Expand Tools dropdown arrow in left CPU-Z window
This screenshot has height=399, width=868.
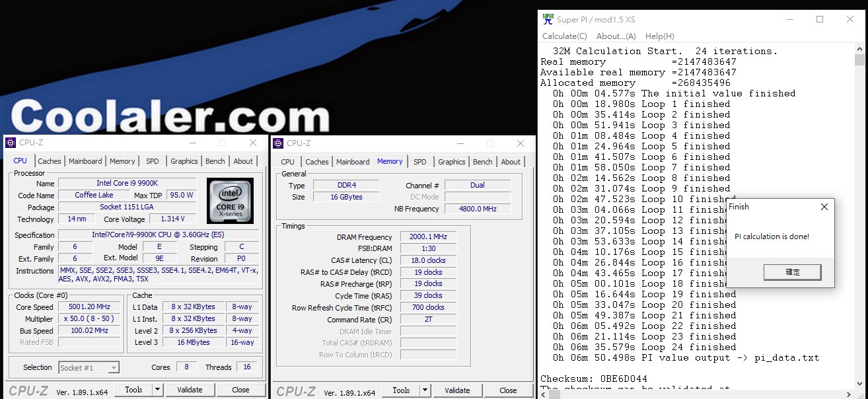coord(158,390)
